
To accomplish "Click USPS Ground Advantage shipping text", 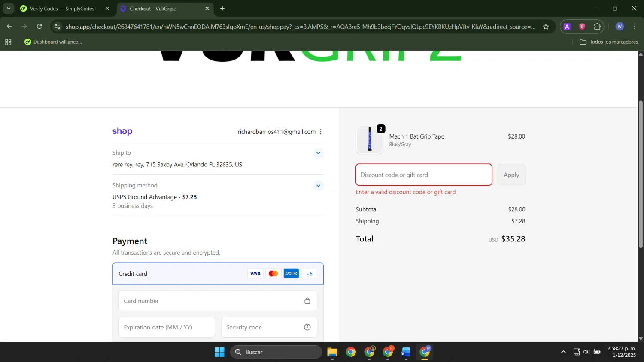I will point(145,197).
